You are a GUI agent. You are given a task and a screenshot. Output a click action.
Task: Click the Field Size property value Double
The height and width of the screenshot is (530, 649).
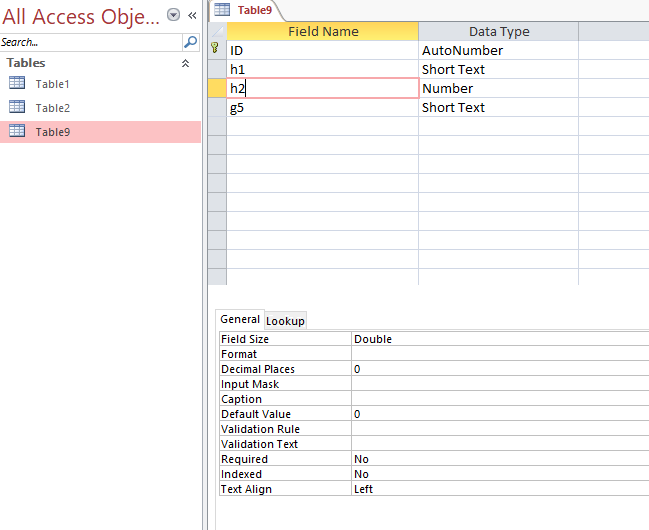point(500,339)
